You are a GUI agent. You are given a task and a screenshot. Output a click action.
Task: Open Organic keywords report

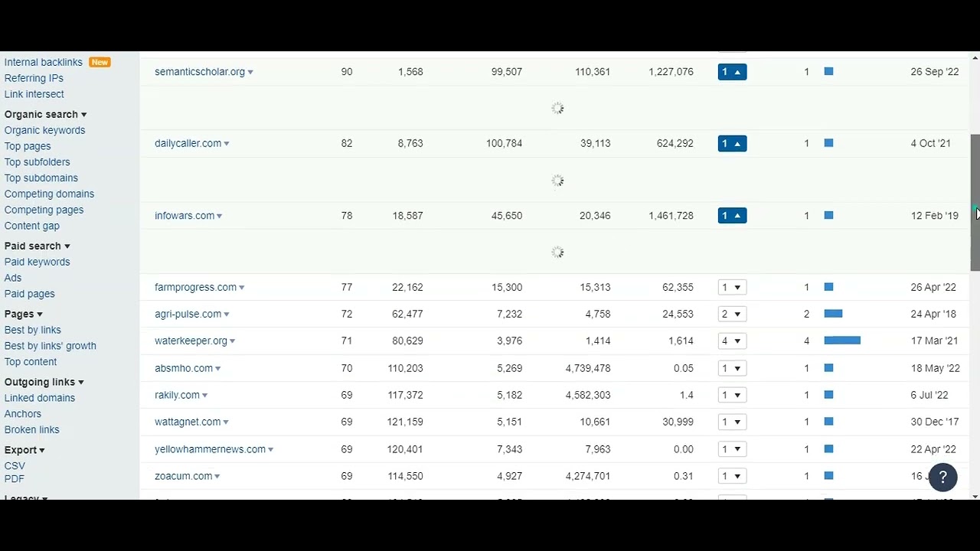44,130
